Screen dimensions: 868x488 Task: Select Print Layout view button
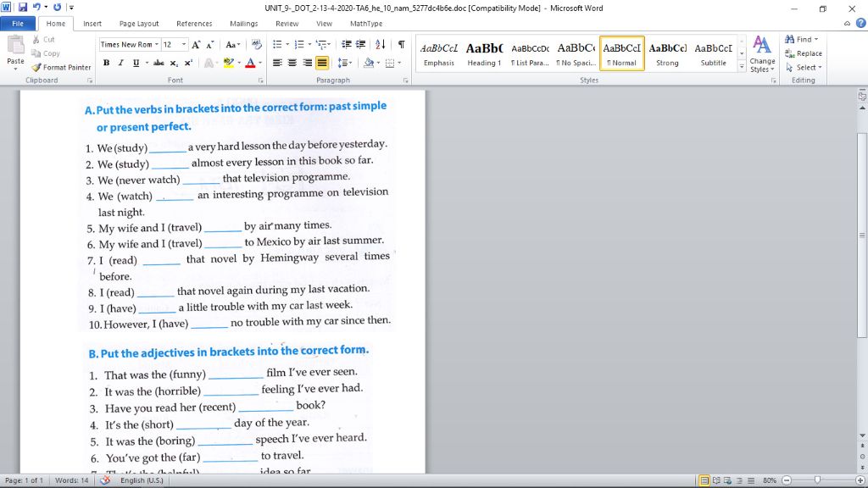[704, 480]
